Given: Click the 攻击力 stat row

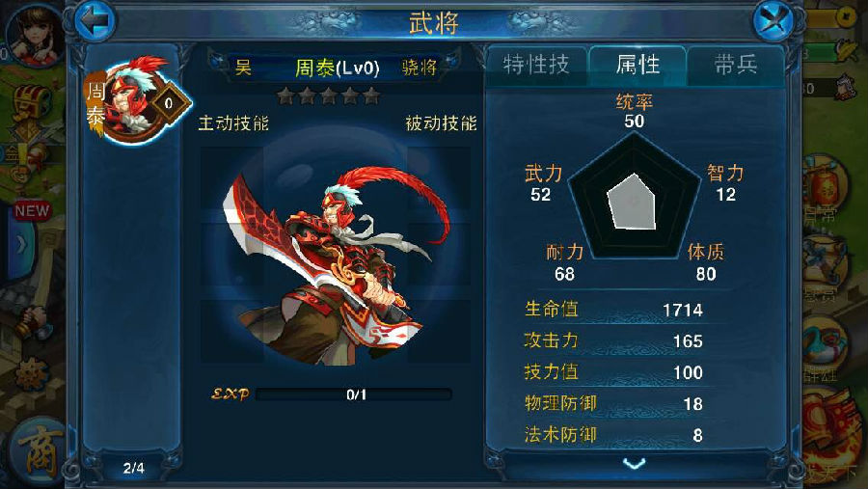Looking at the screenshot, I should click(614, 340).
